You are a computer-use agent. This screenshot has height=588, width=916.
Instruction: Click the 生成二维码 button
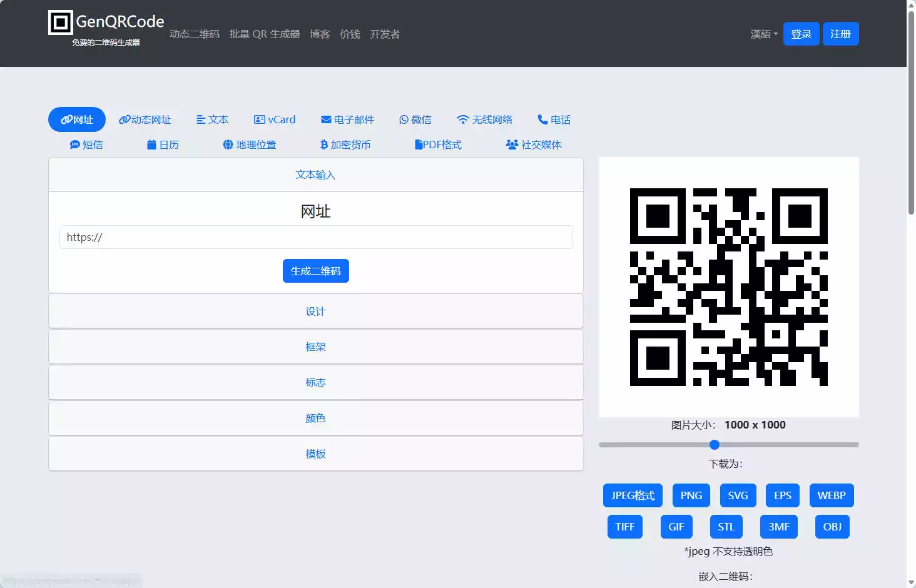coord(315,271)
